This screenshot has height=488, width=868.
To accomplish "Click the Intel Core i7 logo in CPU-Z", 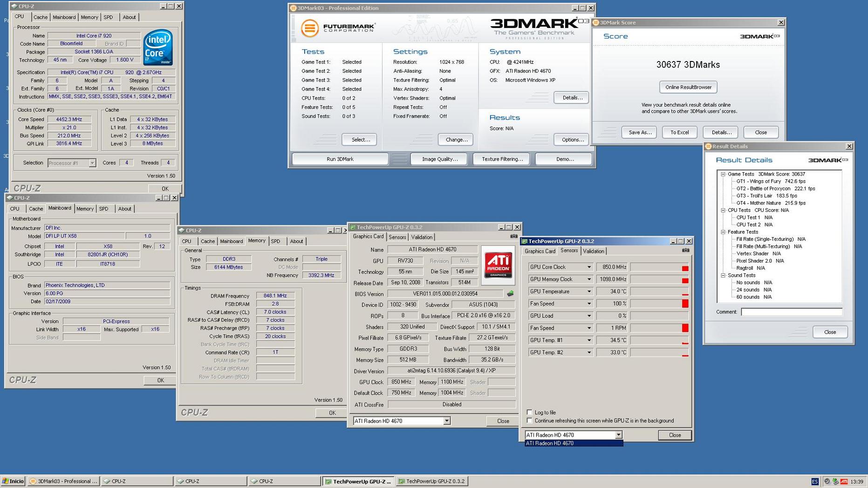I will tap(158, 47).
